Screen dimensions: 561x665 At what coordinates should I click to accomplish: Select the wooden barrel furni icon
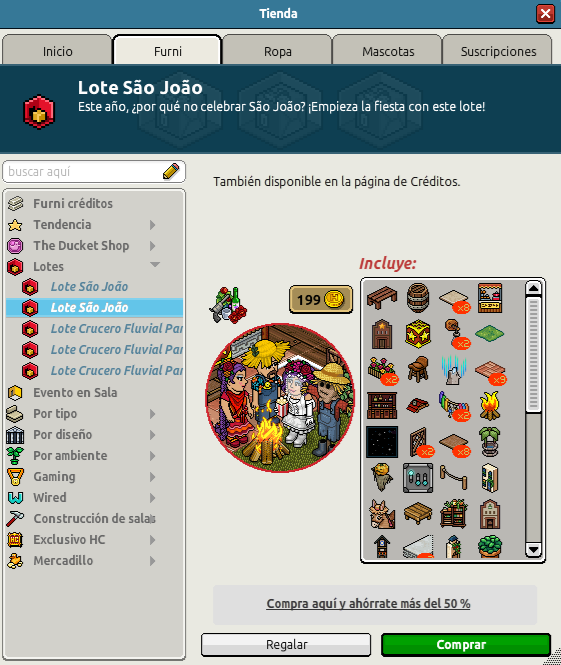click(418, 298)
